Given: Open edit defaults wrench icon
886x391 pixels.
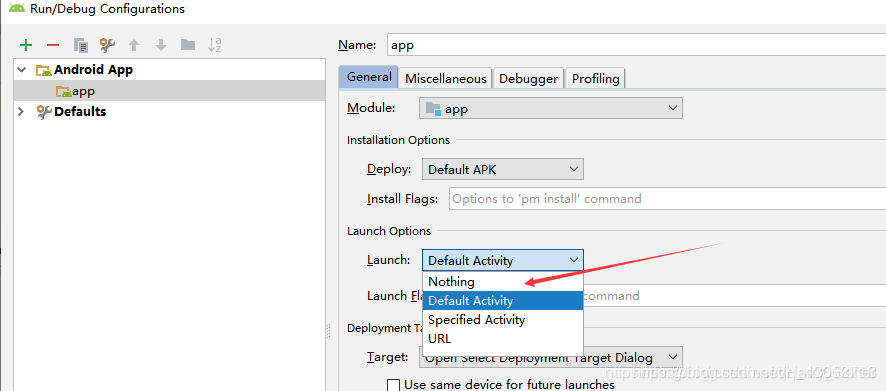Looking at the screenshot, I should 107,45.
